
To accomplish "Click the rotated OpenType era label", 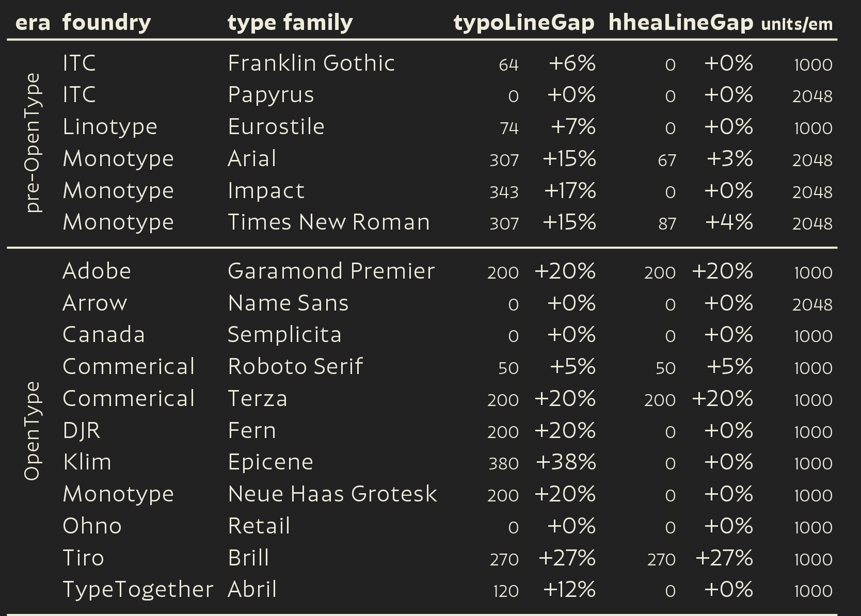I will tap(33, 431).
